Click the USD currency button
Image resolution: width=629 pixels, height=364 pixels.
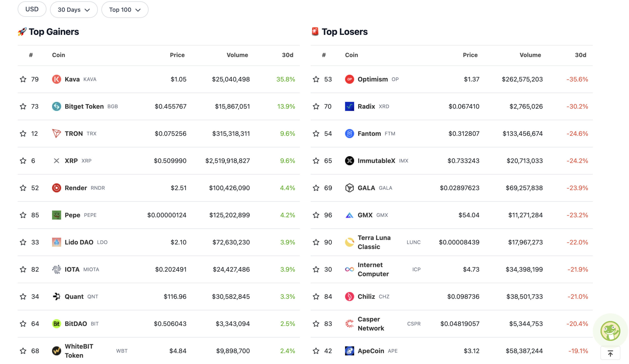tap(32, 9)
